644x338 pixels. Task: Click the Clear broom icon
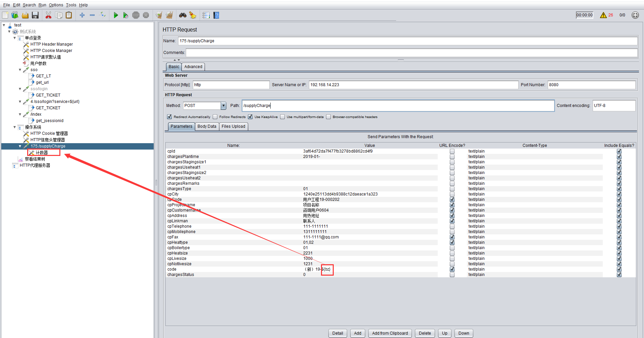[x=159, y=15]
